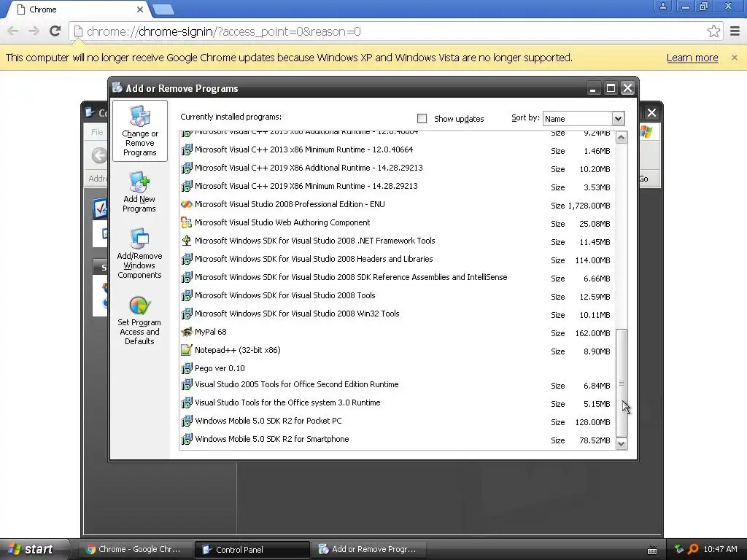Viewport: 747px width, 560px height.
Task: Click Back arrow in Control Panel window
Action: click(99, 155)
